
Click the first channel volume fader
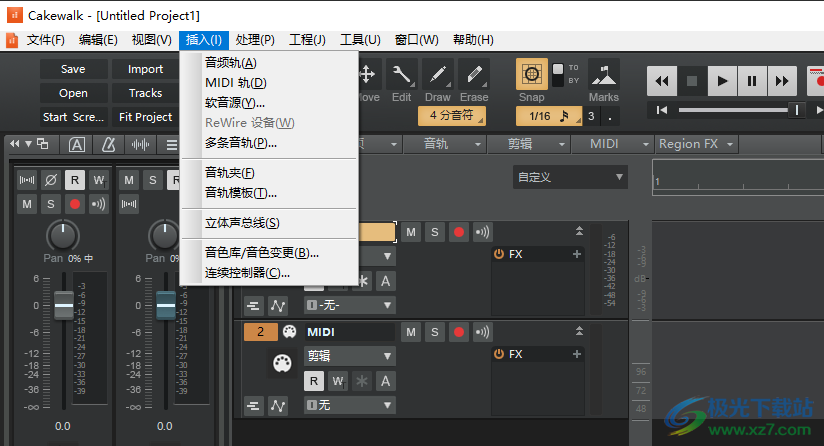(64, 305)
